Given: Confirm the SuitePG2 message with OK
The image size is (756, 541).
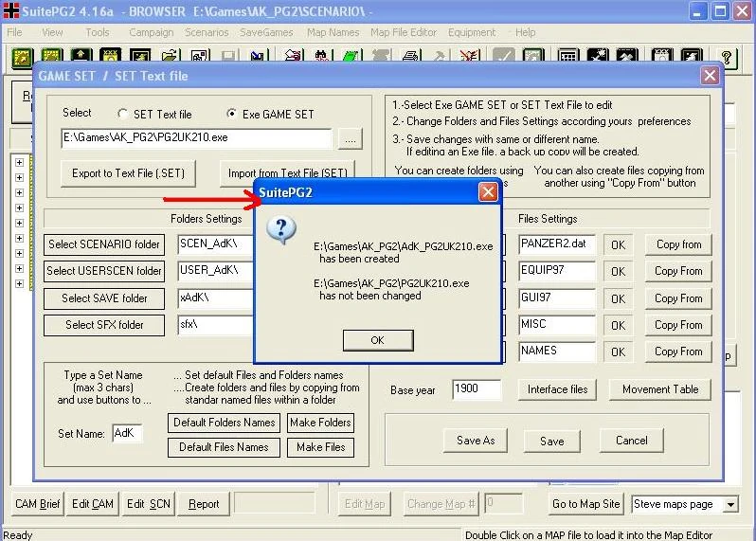Looking at the screenshot, I should 378,340.
